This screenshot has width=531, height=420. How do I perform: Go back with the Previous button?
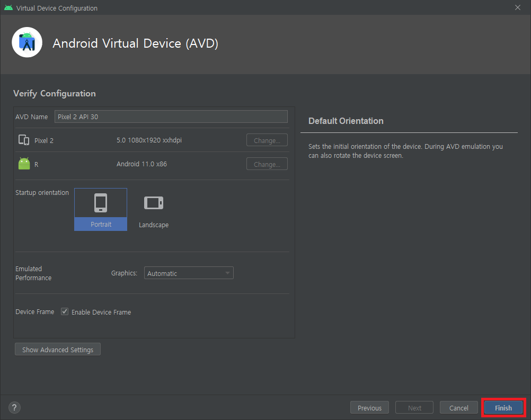(369, 408)
